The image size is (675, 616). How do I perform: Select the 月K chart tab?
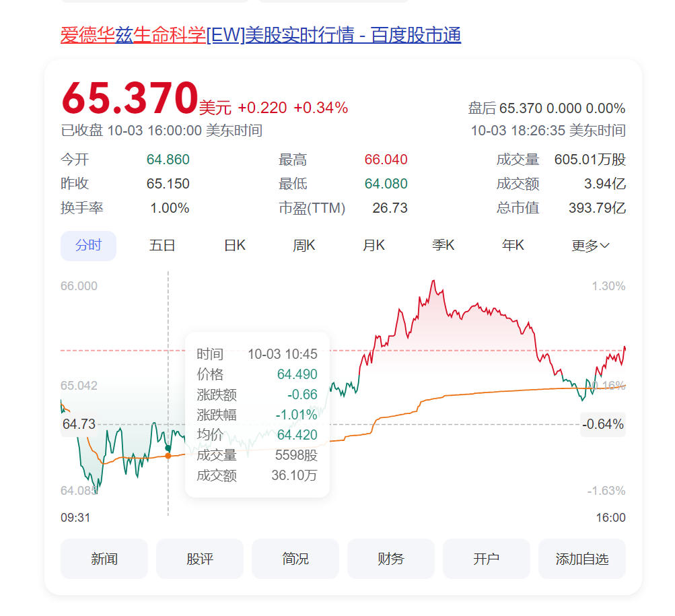point(374,246)
